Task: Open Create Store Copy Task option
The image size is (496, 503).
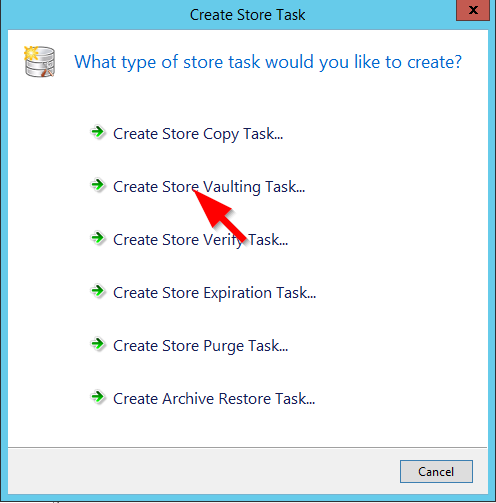Action: (198, 134)
